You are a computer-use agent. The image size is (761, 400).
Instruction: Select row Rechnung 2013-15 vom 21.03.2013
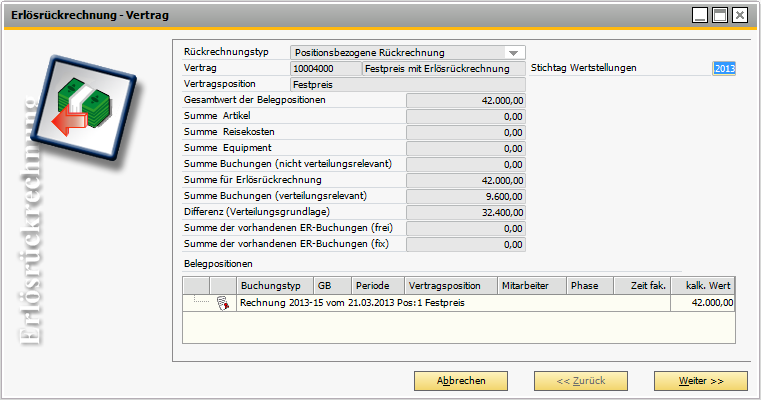click(459, 303)
